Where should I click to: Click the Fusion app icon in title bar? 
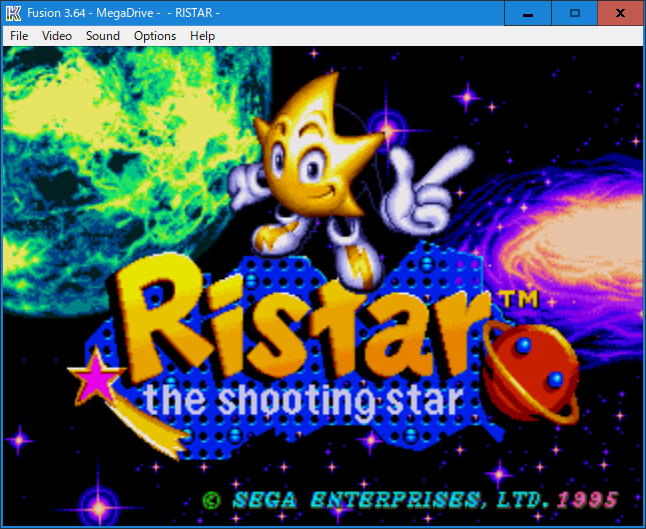13,13
